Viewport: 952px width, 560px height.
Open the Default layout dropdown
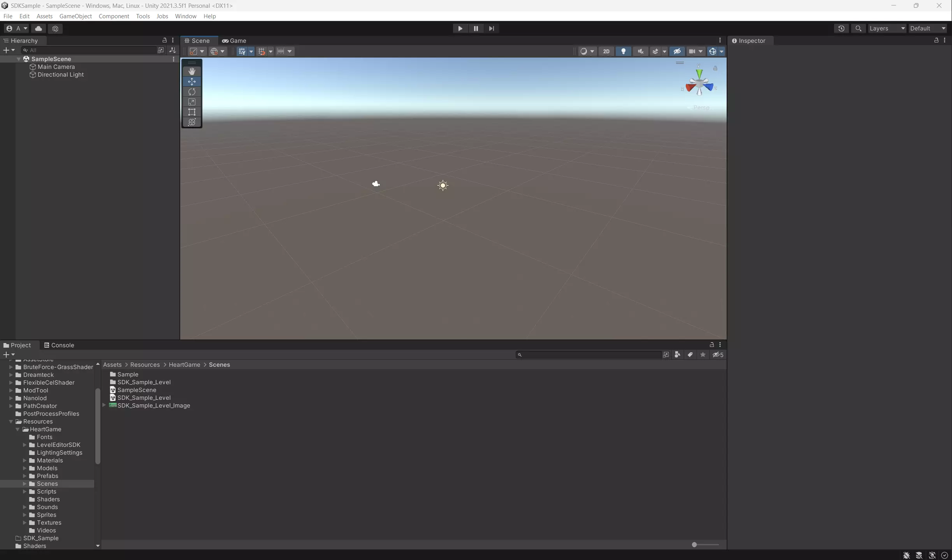[927, 28]
